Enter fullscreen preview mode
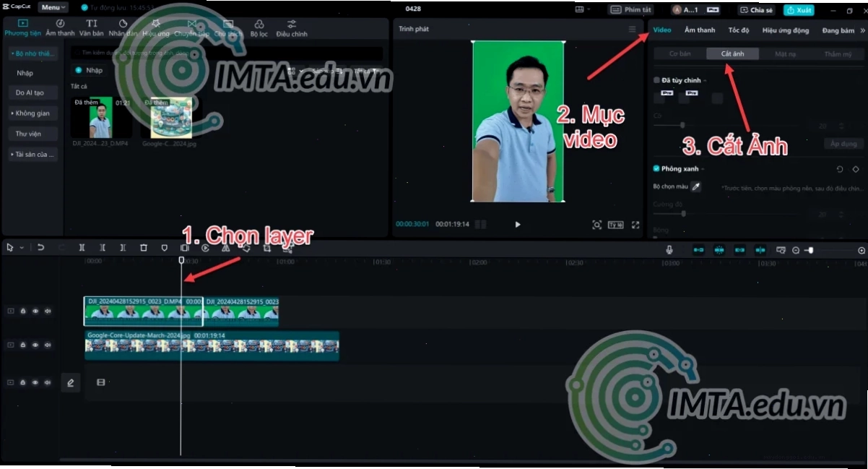Screen dimensions: 868x469 635,225
